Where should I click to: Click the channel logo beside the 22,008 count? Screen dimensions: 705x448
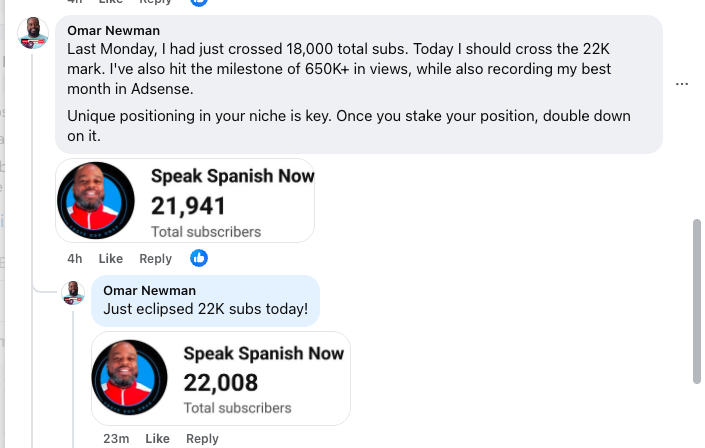point(130,379)
